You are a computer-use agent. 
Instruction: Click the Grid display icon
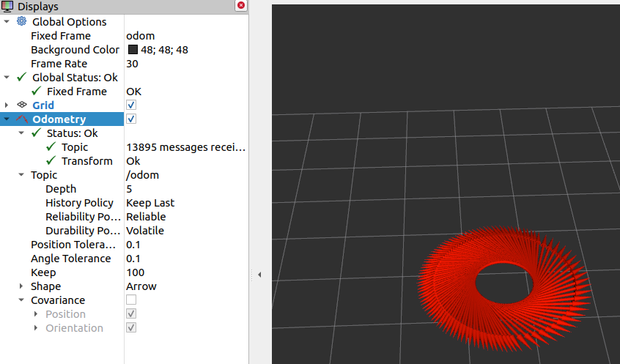(21, 105)
